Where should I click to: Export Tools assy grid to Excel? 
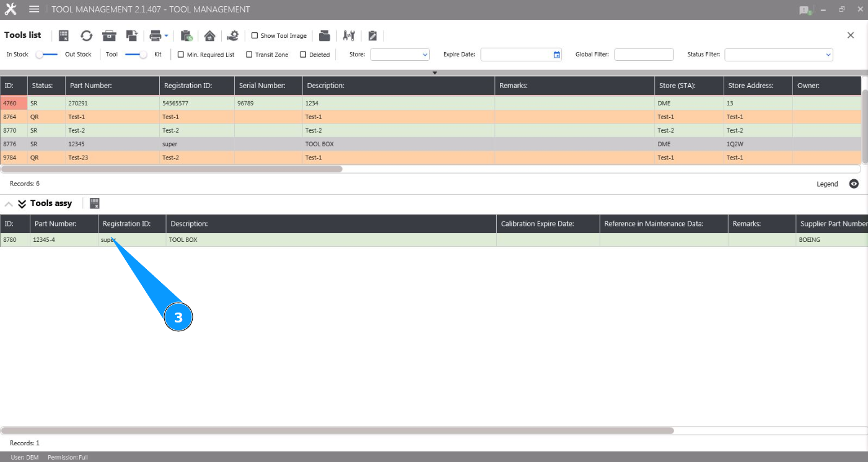pyautogui.click(x=95, y=203)
